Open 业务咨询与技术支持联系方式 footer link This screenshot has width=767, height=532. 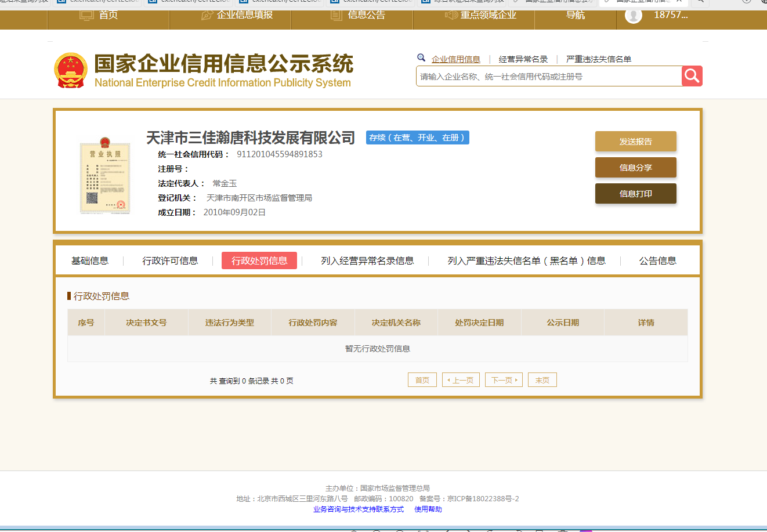click(x=359, y=509)
